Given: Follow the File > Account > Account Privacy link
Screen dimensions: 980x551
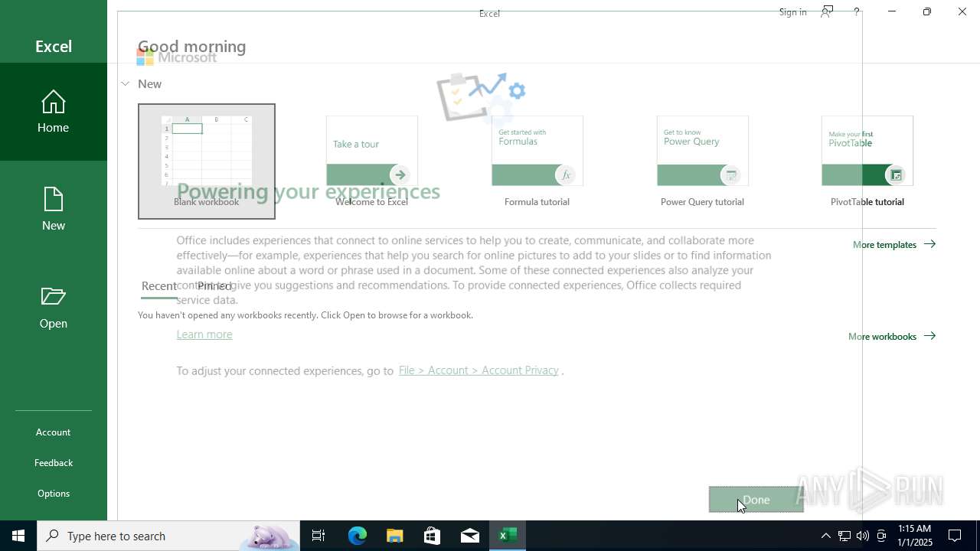Looking at the screenshot, I should [x=479, y=370].
